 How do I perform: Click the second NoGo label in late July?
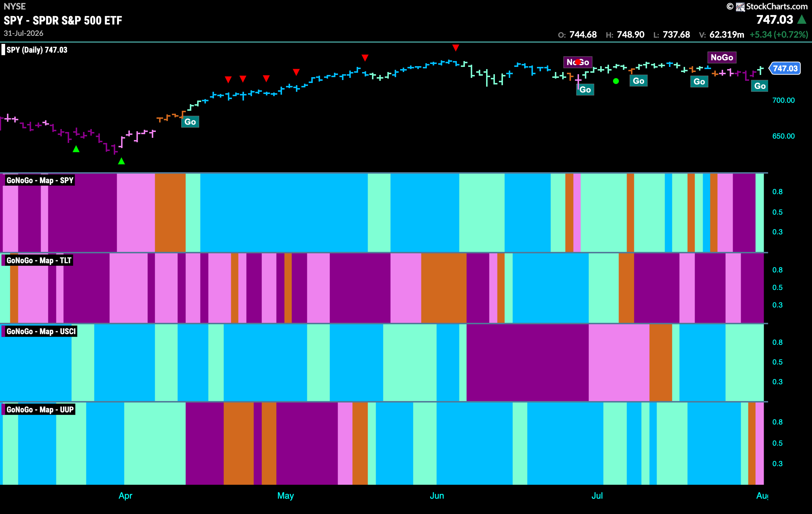tap(722, 57)
